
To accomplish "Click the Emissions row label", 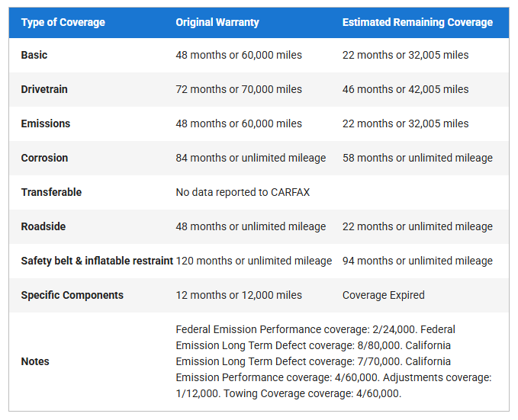I will pos(46,123).
